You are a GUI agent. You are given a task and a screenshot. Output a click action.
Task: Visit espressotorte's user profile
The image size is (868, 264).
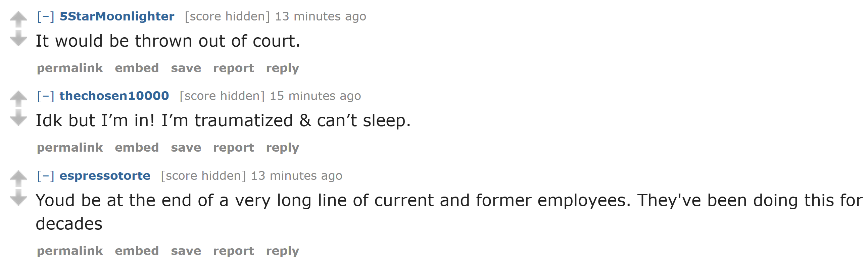click(105, 176)
